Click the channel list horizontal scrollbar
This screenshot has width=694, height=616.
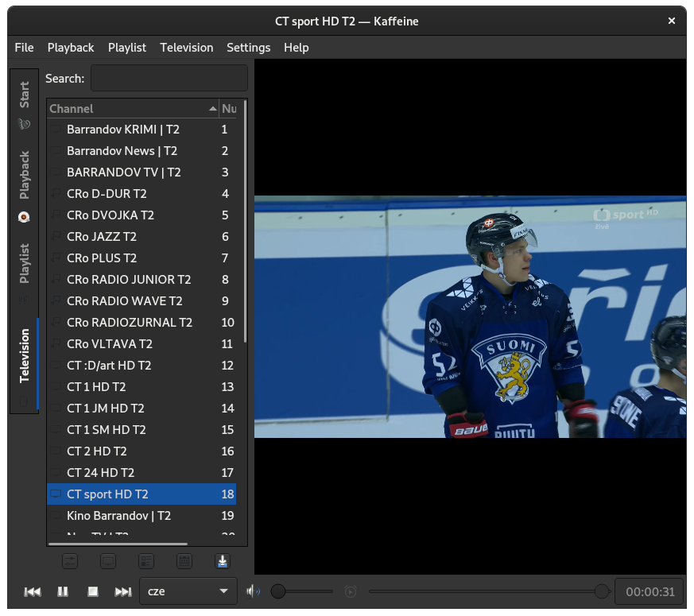(x=118, y=544)
